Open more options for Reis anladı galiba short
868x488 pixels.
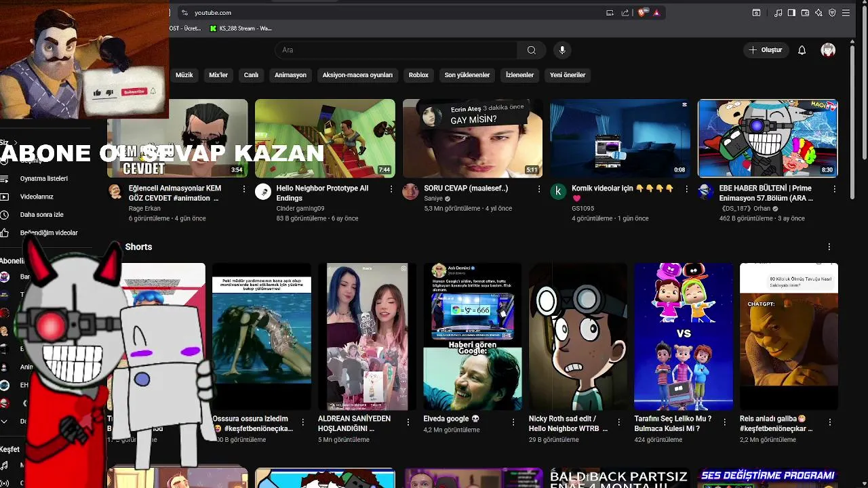(830, 422)
